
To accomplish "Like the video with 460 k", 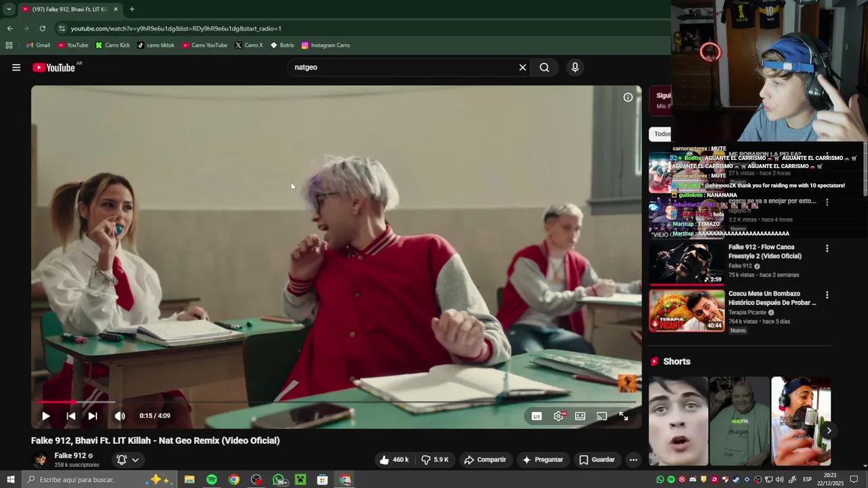I will 394,460.
